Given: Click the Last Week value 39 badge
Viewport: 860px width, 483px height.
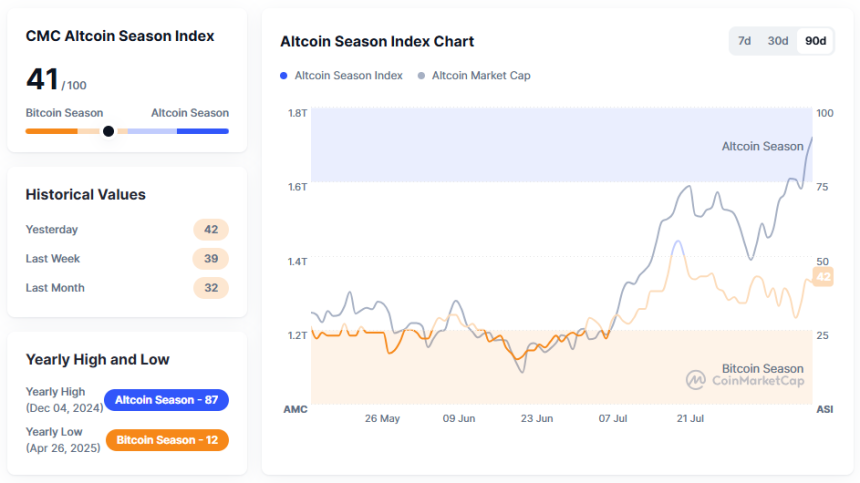Looking at the screenshot, I should pyautogui.click(x=211, y=259).
